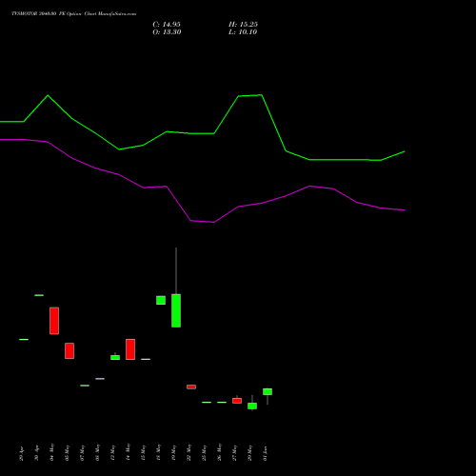Image resolution: width=476 pixels, height=476 pixels.
Task: Click the red candle on 27 May
Action: [x=237, y=401]
